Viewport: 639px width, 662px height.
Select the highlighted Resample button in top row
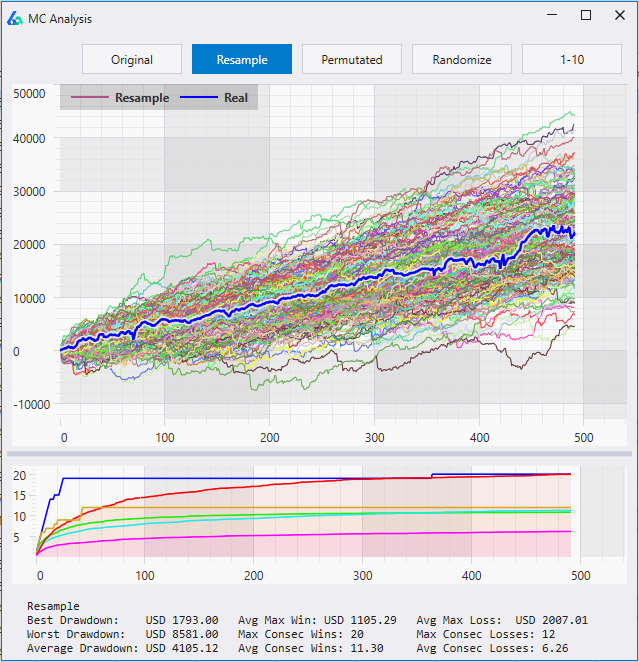coord(242,59)
